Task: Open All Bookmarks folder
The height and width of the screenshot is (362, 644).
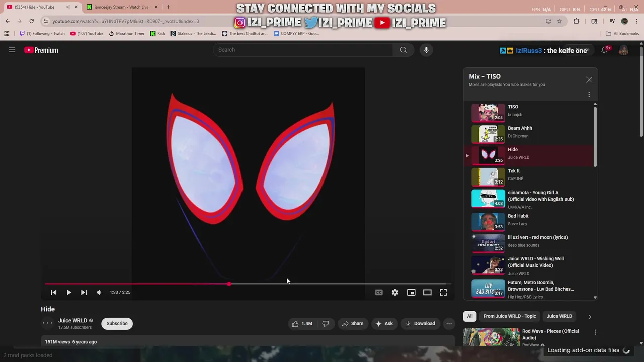Action: [622, 34]
